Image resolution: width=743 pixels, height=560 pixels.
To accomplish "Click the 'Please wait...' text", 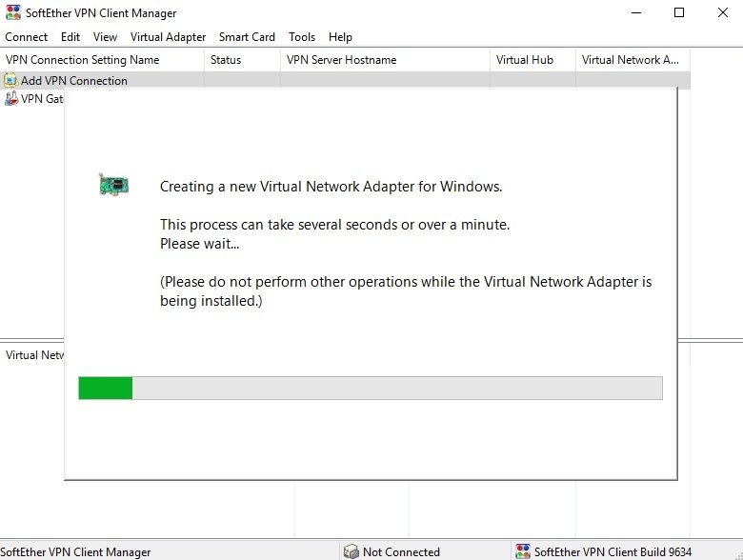I will point(199,244).
